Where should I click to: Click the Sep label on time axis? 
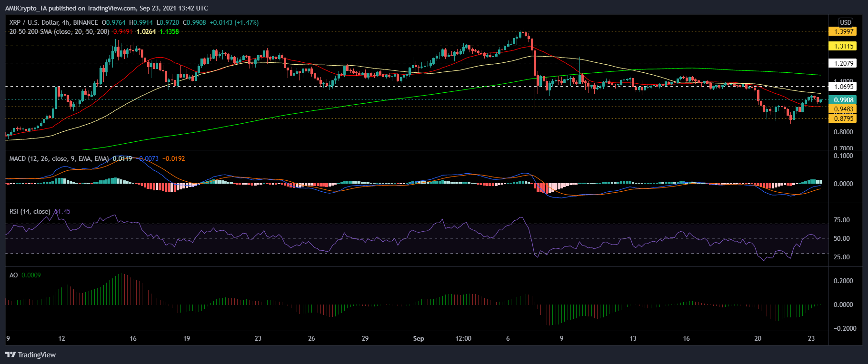419,338
